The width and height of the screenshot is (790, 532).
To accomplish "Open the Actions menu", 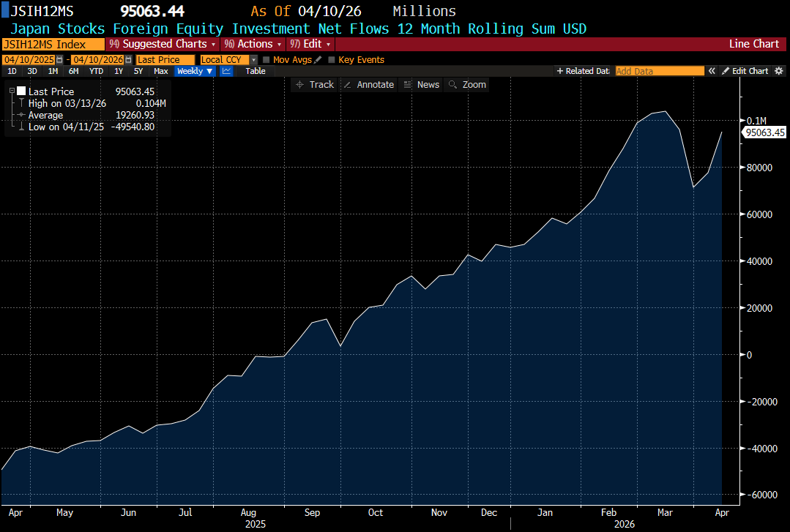I will 253,44.
